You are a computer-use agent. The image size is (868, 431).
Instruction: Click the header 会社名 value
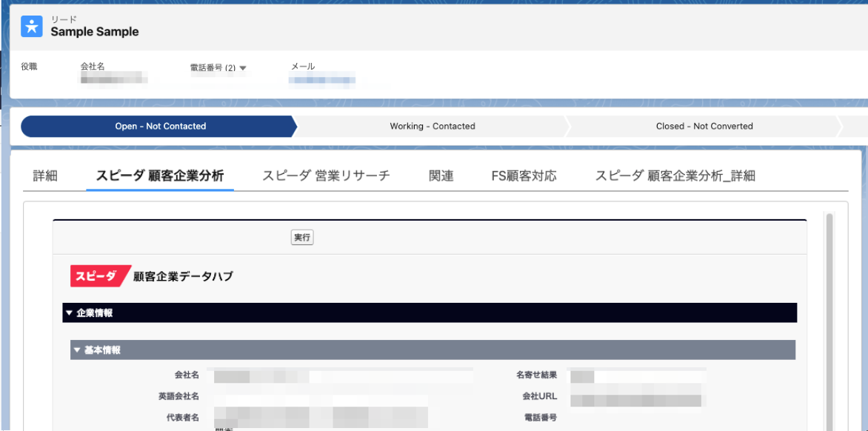(114, 78)
